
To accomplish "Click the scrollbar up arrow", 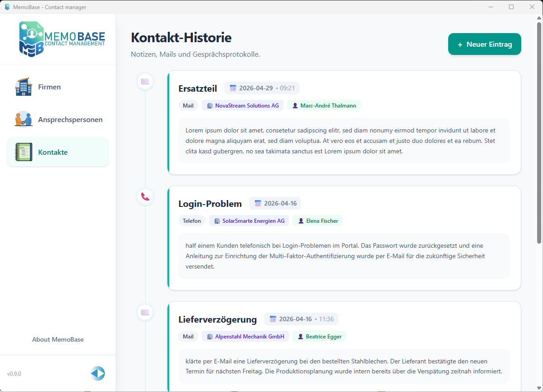I will [x=539, y=18].
